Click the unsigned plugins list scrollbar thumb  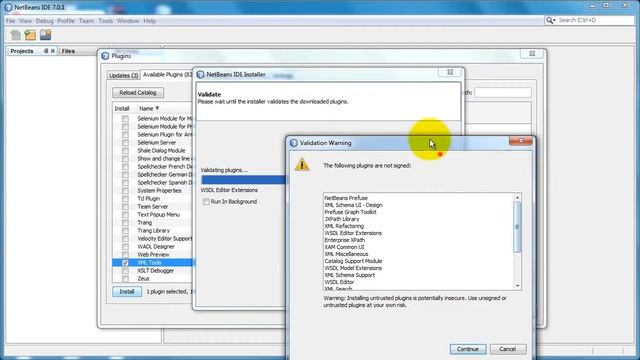point(517,227)
